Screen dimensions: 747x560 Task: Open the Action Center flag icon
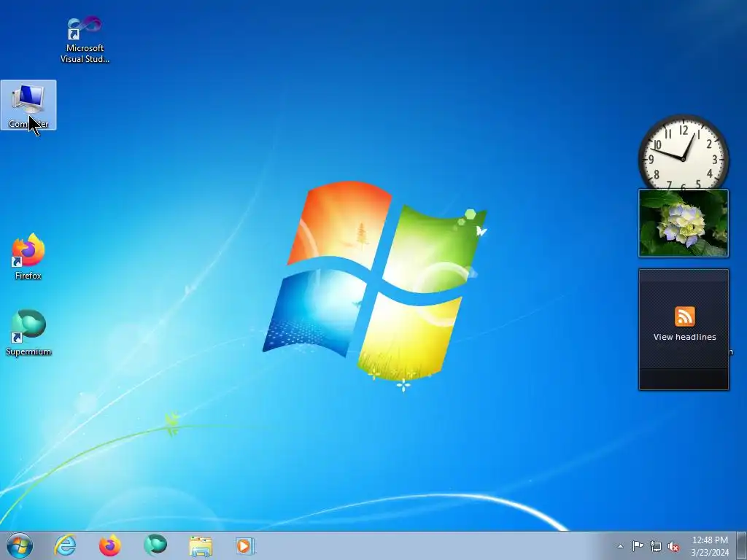click(638, 546)
